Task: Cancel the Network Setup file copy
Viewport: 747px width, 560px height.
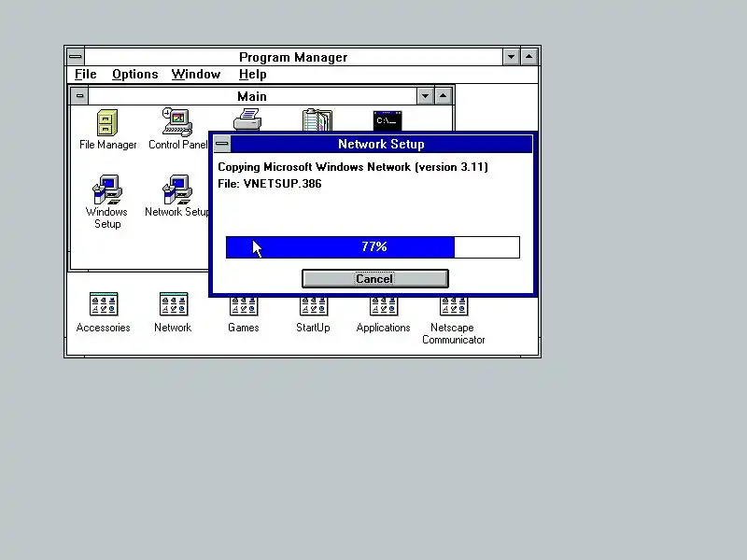Action: click(375, 278)
